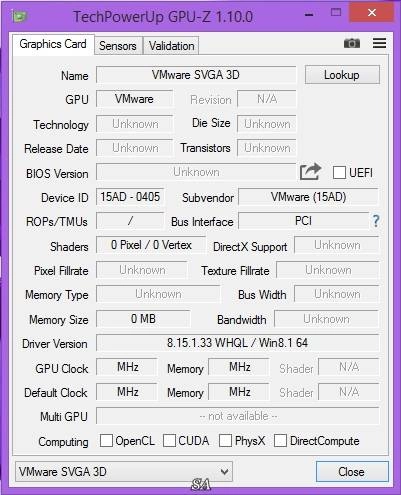The width and height of the screenshot is (401, 495).
Task: Click the Driver Version field 8.15.1.33 WHQL
Action: click(237, 343)
